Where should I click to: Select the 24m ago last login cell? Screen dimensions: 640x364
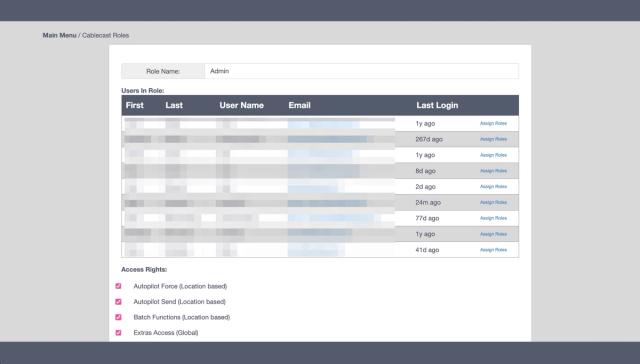[428, 202]
